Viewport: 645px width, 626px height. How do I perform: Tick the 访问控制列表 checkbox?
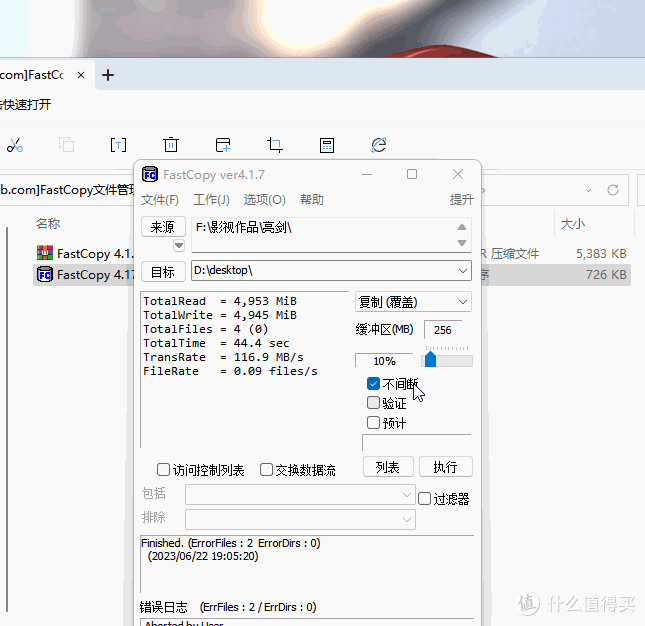(x=163, y=469)
